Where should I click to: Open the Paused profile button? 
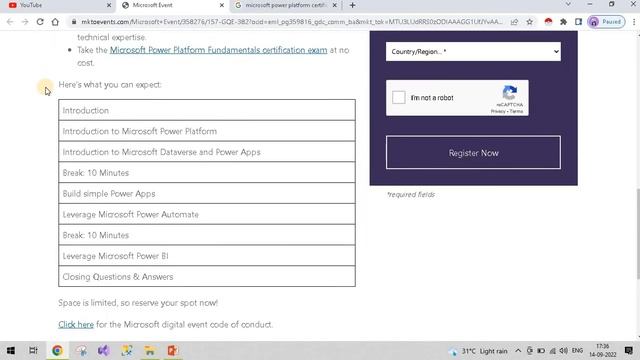(x=606, y=22)
